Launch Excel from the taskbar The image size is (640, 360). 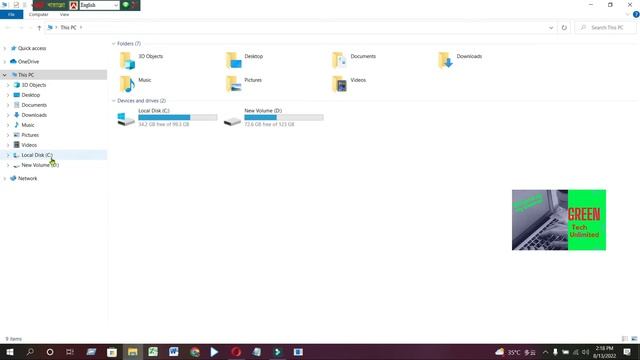pyautogui.click(x=153, y=352)
